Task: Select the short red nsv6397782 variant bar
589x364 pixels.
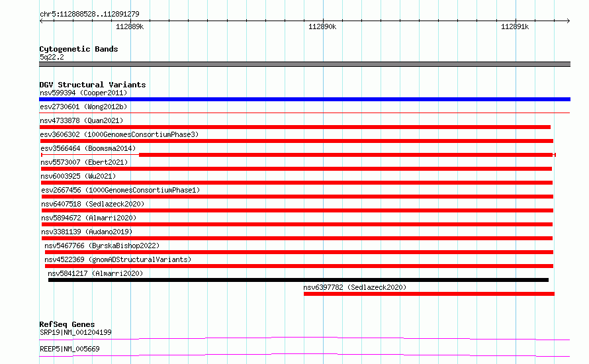Action: coord(429,294)
